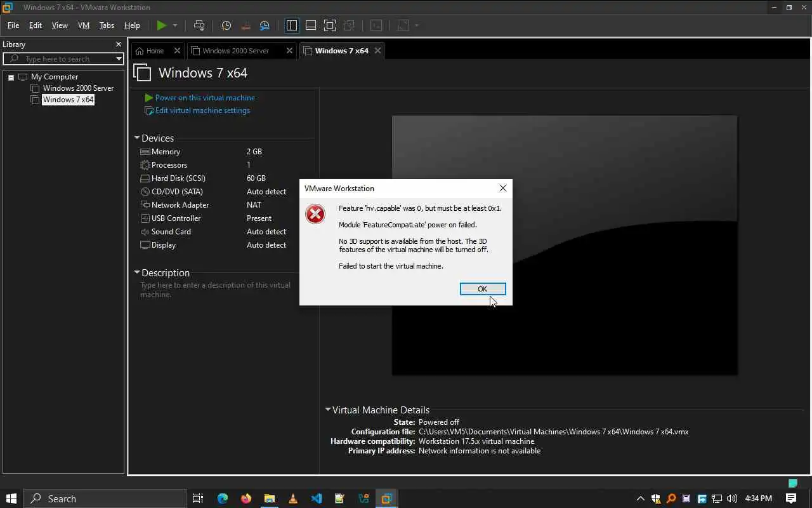
Task: Toggle the Library sidebar view icon
Action: coord(292,25)
